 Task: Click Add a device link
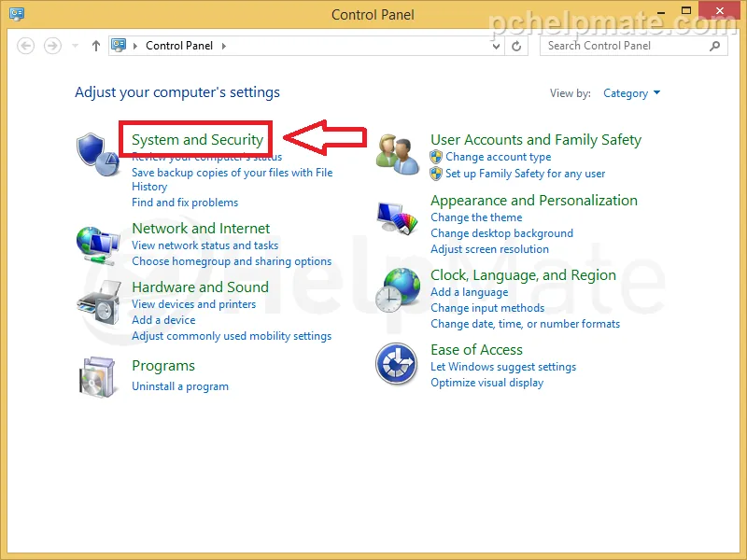click(x=163, y=320)
